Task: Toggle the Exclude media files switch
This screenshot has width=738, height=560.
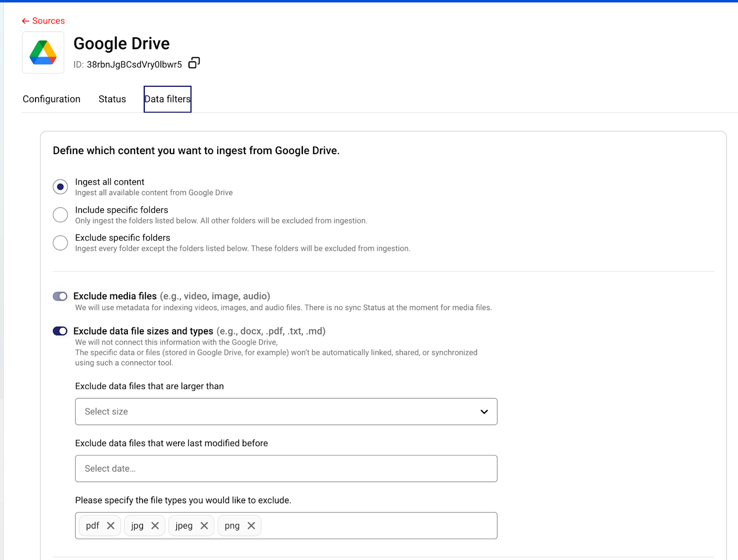Action: (x=60, y=296)
